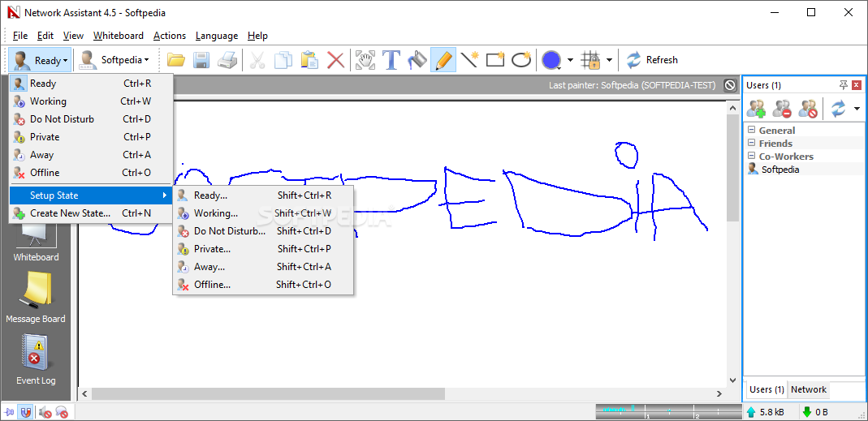Choose Do Not Disturb Ctrl+D state
Screen dimensions: 868x421
point(91,119)
